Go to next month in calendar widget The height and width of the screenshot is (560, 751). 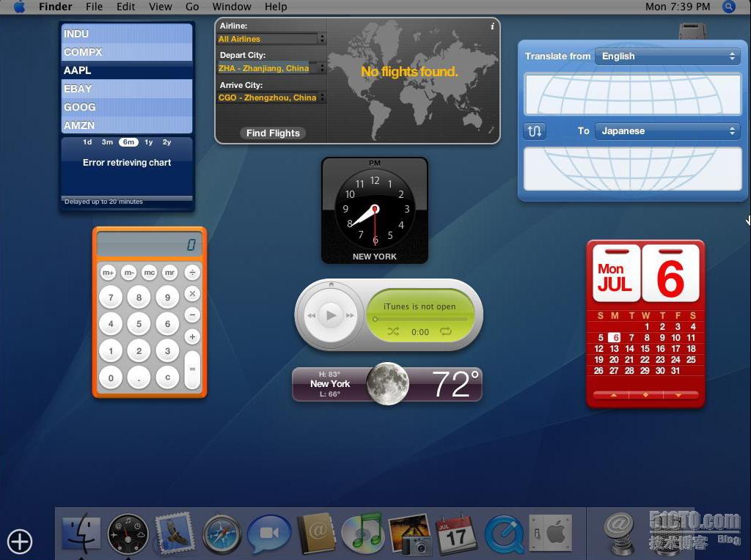[678, 395]
